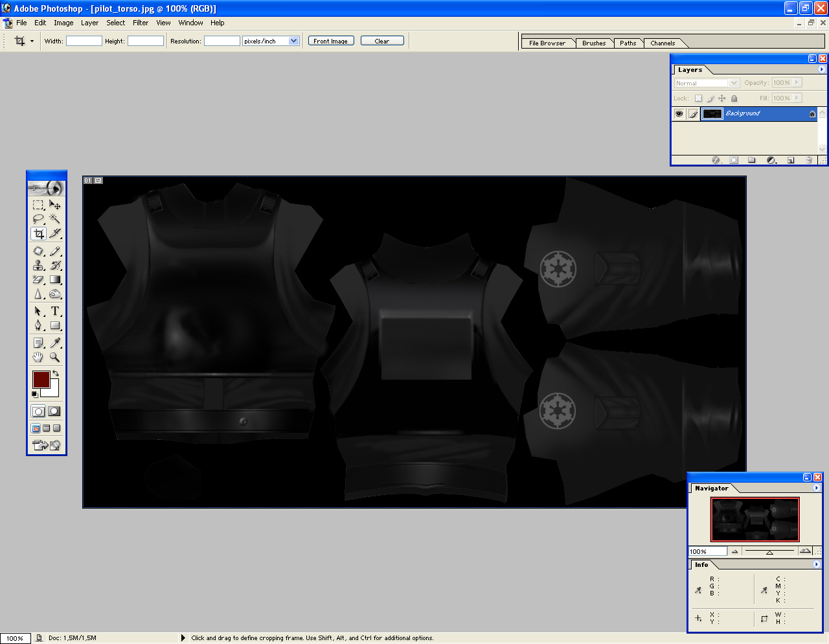The height and width of the screenshot is (644, 829).
Task: Create a new layer in Layers panel
Action: [791, 160]
